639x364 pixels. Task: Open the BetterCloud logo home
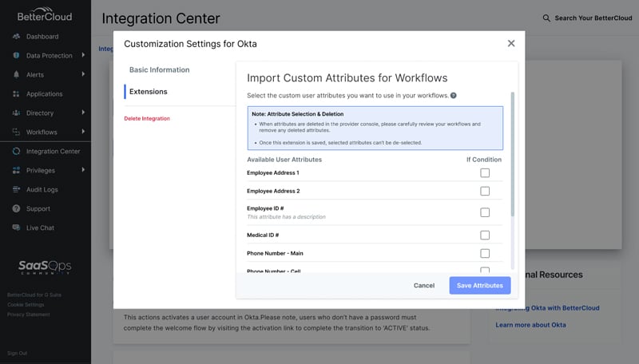45,14
